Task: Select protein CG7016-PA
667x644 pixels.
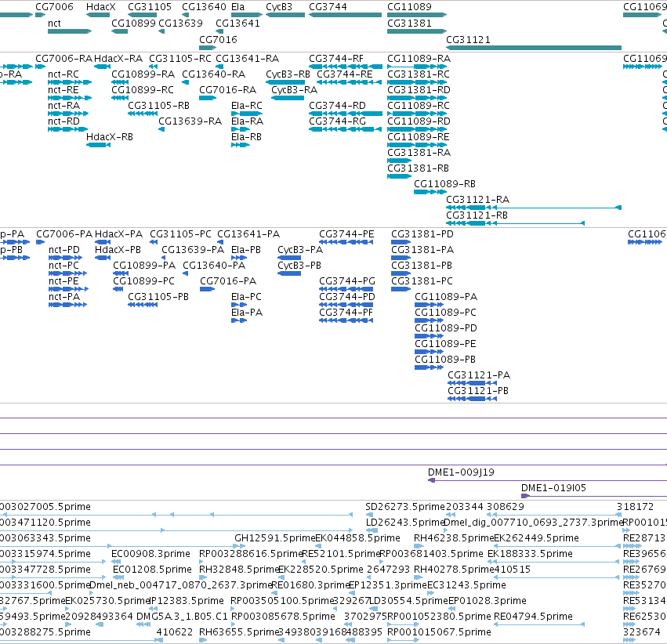Action: 207,289
